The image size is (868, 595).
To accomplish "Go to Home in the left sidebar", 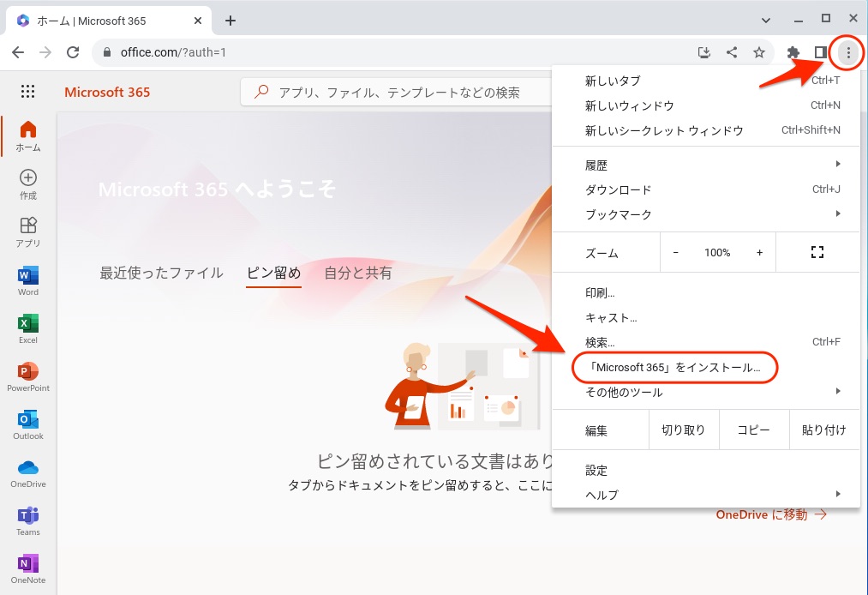I will [x=28, y=136].
